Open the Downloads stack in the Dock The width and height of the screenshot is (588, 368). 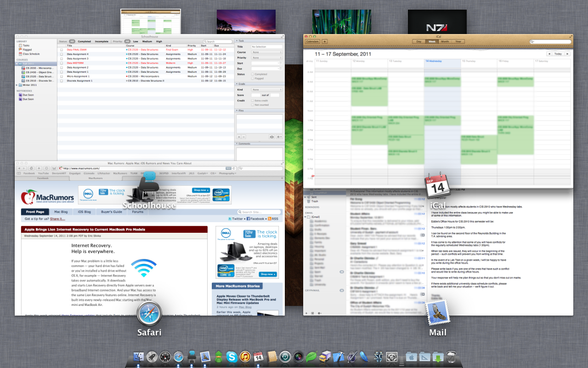click(439, 356)
